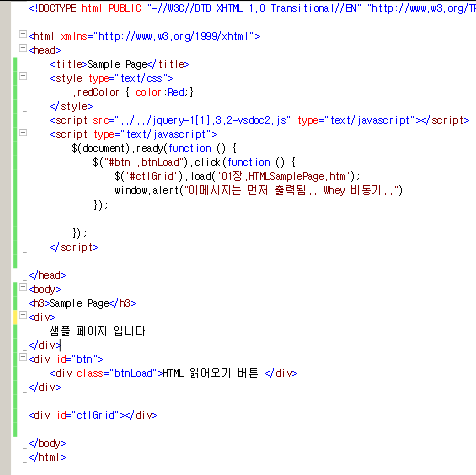Screen dimensions: 476x475
Task: Click the 샘플 페이지 입니다 text line
Action: pos(97,331)
